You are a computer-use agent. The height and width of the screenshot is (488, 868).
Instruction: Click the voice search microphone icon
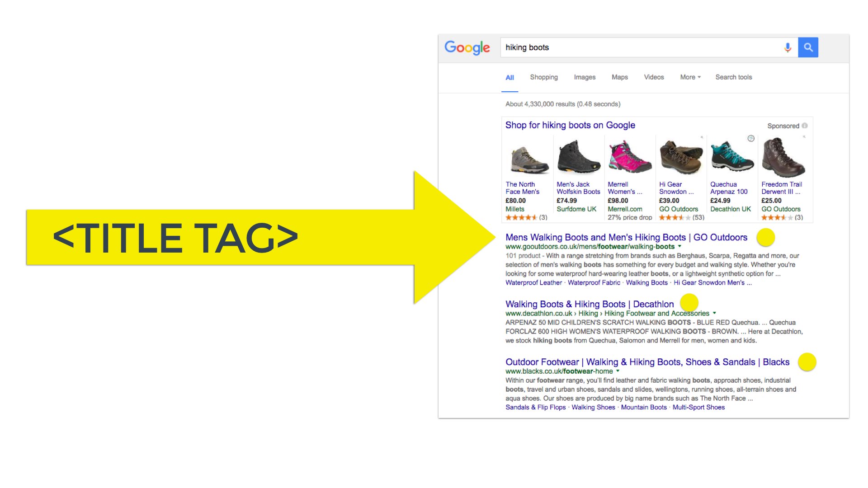pos(788,47)
